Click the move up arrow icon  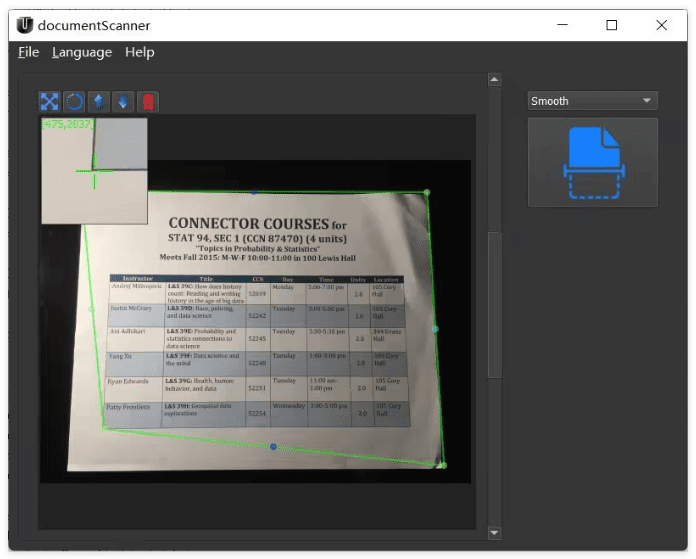point(99,102)
